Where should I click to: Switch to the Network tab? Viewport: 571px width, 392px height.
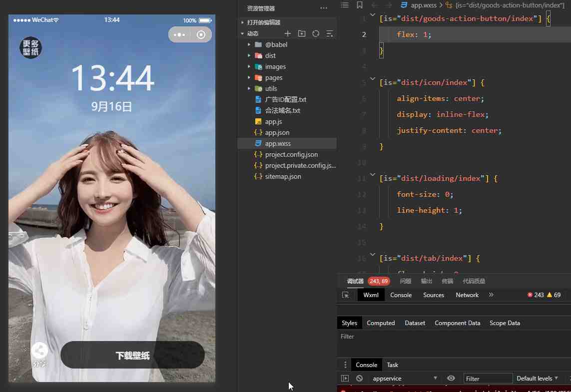click(x=467, y=295)
